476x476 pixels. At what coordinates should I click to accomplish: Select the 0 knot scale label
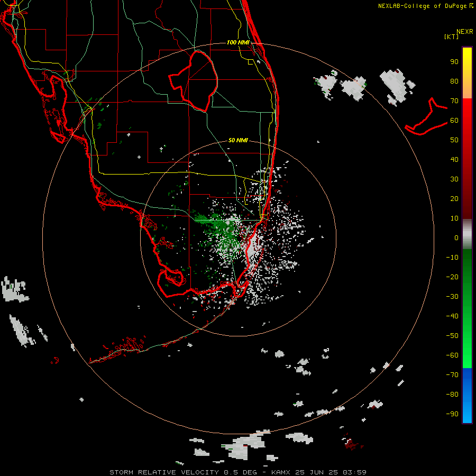pos(456,237)
